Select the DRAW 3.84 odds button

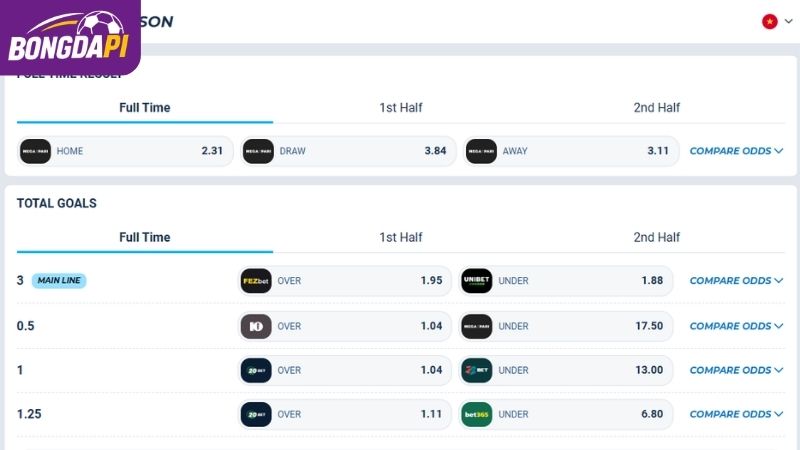(x=348, y=151)
